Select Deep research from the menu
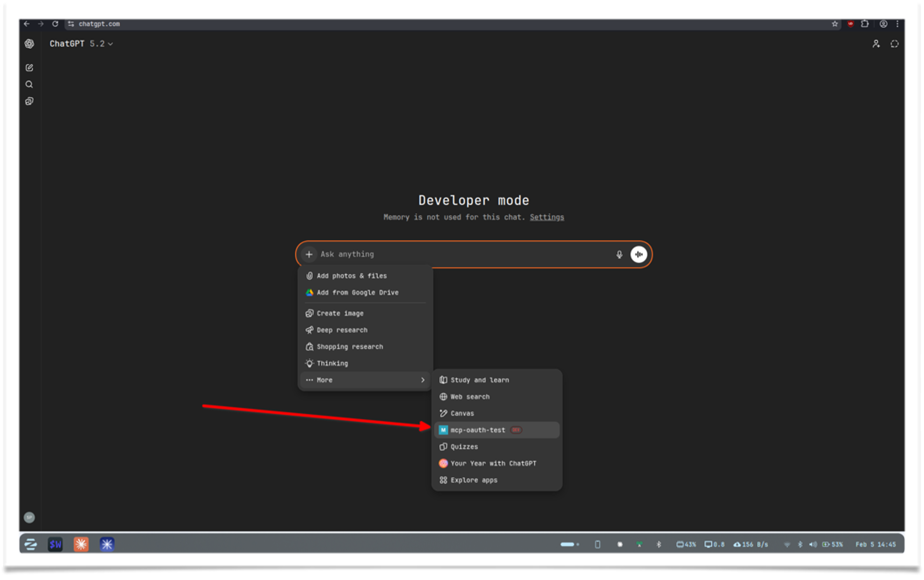This screenshot has width=924, height=580. (342, 330)
